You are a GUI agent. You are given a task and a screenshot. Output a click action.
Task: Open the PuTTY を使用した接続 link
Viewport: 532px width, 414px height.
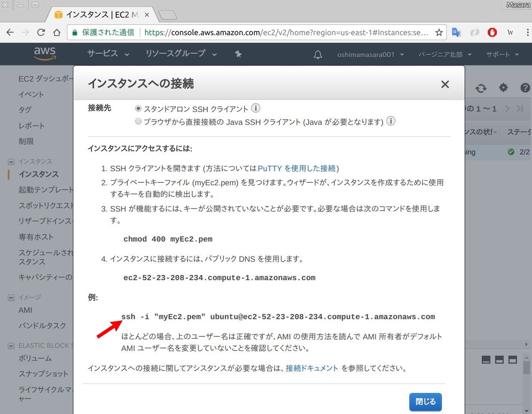(297, 168)
